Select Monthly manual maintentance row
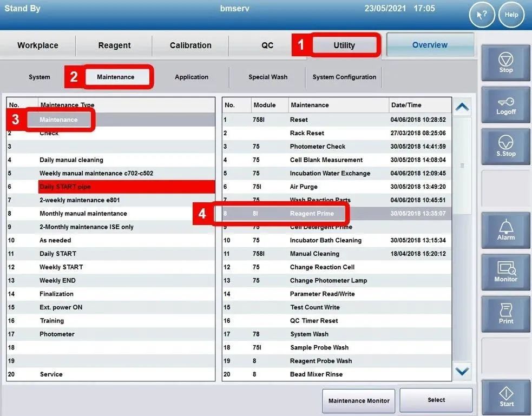 tap(111, 213)
